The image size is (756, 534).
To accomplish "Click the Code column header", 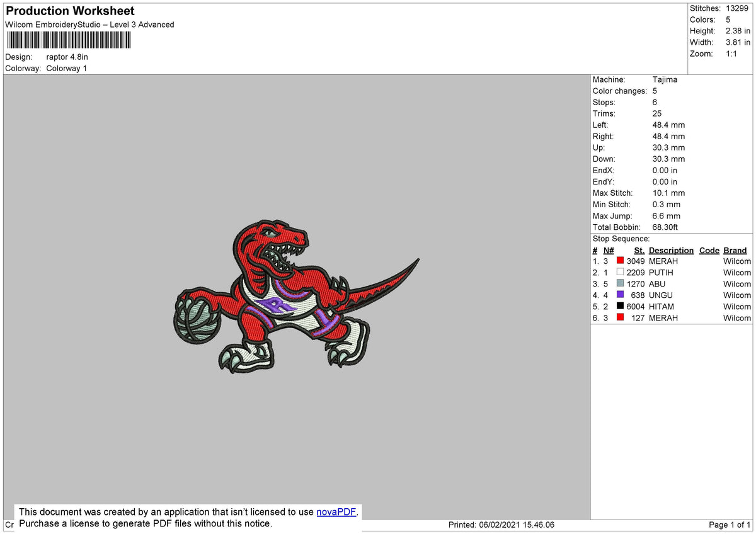I will pyautogui.click(x=709, y=250).
